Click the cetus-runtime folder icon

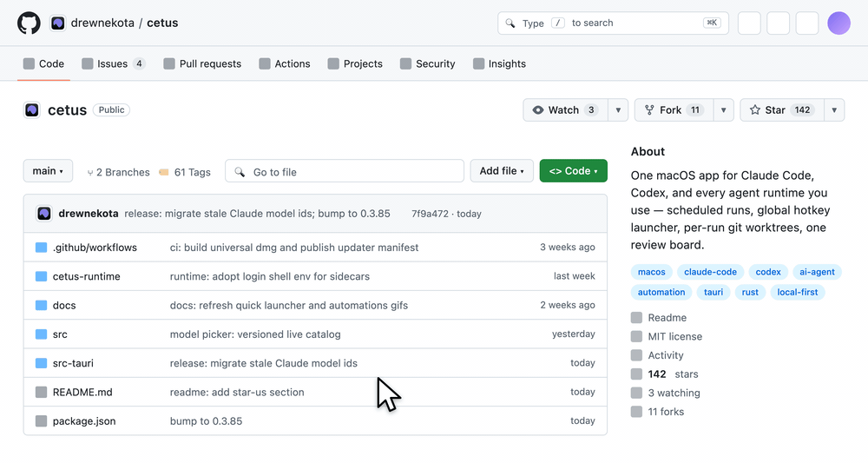[41, 276]
